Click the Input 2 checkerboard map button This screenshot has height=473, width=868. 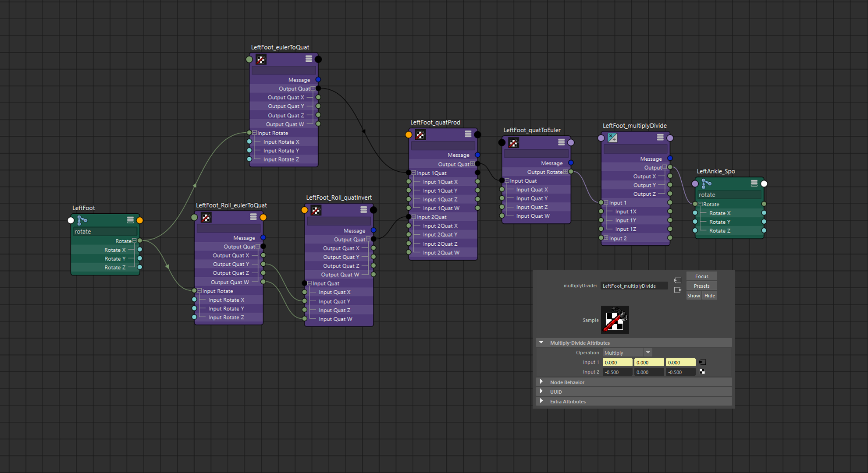(x=702, y=371)
